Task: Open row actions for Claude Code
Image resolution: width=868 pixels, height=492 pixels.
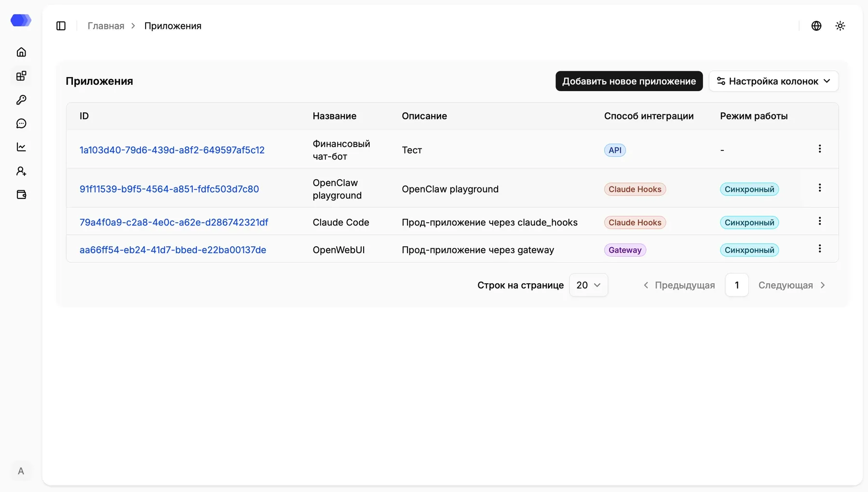Action: [x=820, y=221]
